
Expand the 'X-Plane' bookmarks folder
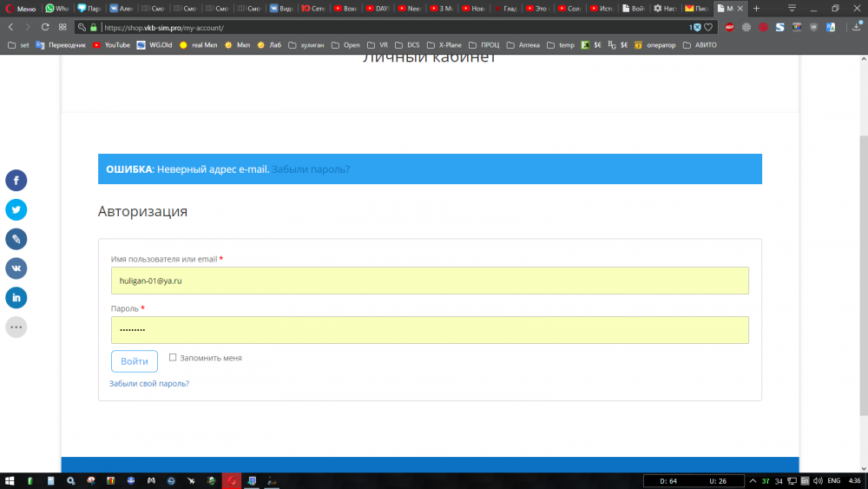[x=444, y=44]
